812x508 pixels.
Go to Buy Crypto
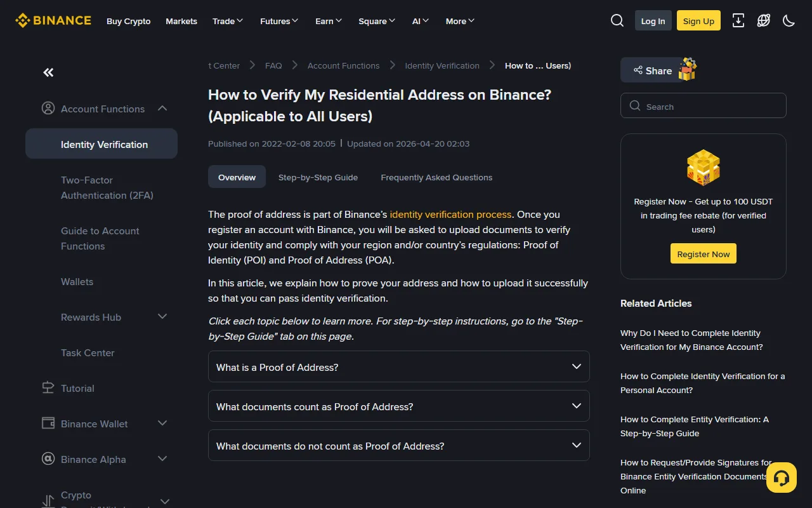pos(129,21)
